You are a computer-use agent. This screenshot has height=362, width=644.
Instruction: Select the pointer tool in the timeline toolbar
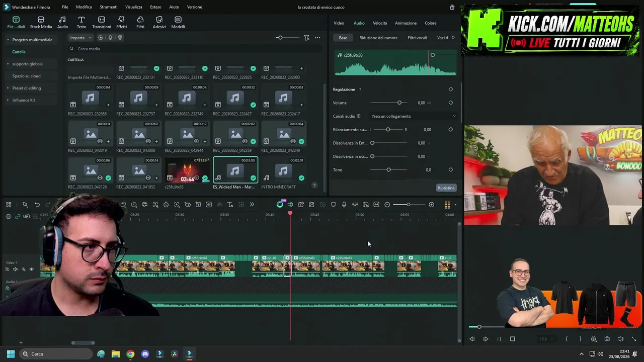tap(25, 205)
